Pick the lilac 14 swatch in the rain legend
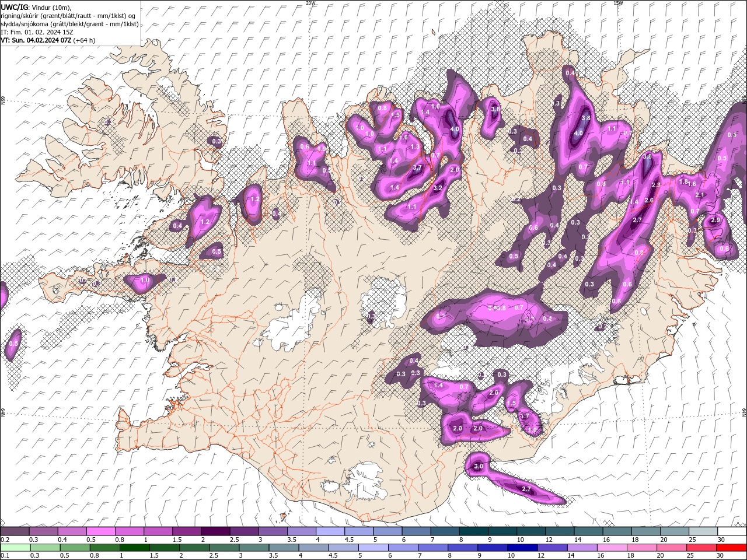This screenshot has height=560, width=747. coord(582,548)
